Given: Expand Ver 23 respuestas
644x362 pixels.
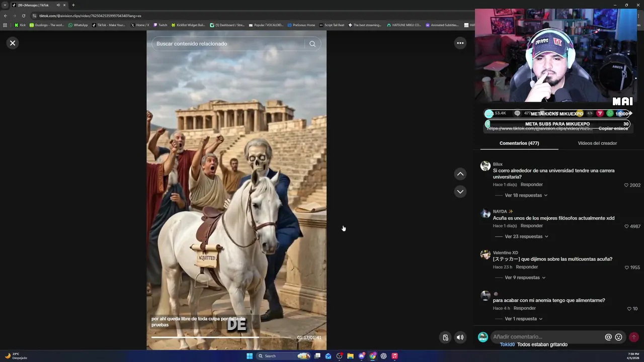Looking at the screenshot, I should [526, 236].
